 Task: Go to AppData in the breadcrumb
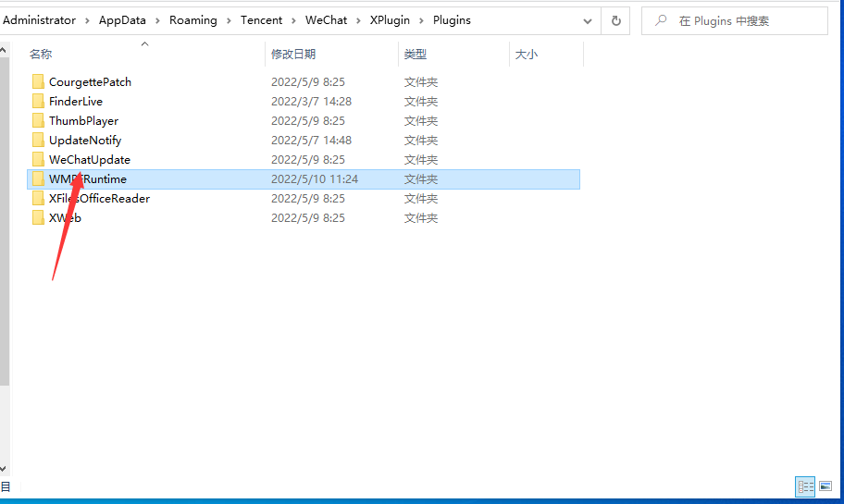pos(122,20)
